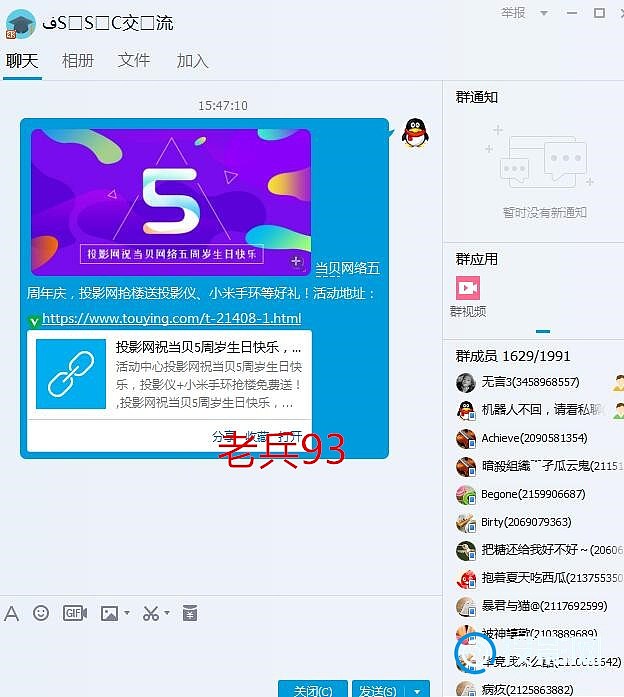
Task: Click the green safe-link check icon
Action: [x=34, y=321]
